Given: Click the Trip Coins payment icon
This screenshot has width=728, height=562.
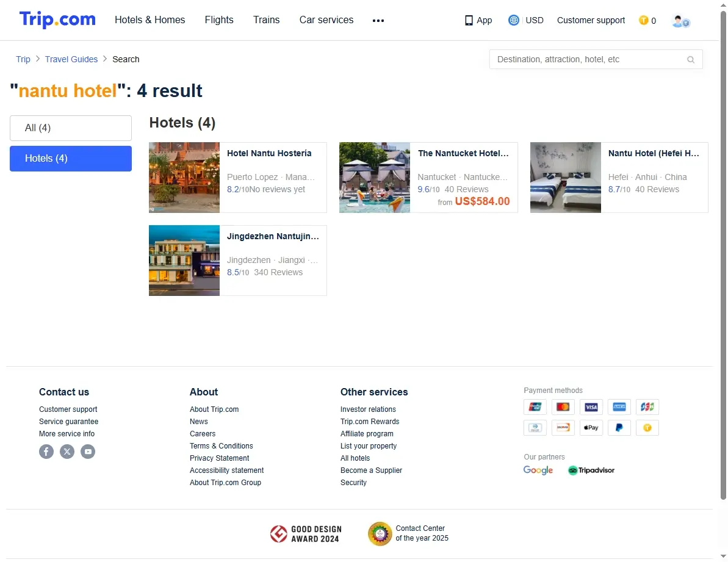Looking at the screenshot, I should click(x=647, y=427).
